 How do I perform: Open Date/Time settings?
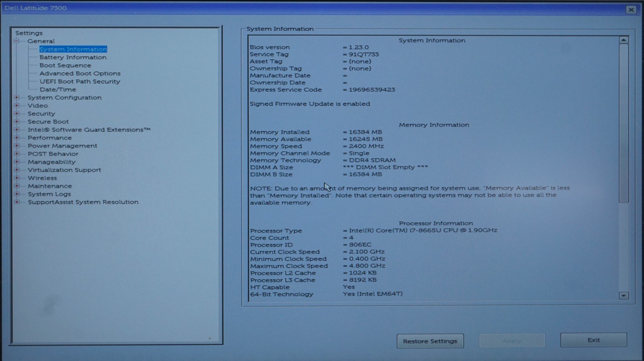(58, 89)
